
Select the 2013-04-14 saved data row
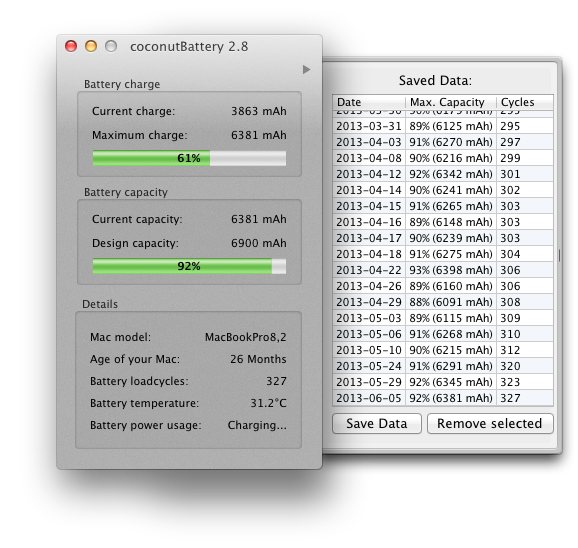(x=443, y=190)
